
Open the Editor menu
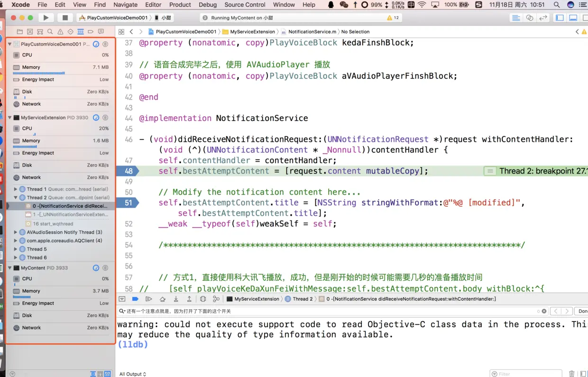click(x=153, y=5)
